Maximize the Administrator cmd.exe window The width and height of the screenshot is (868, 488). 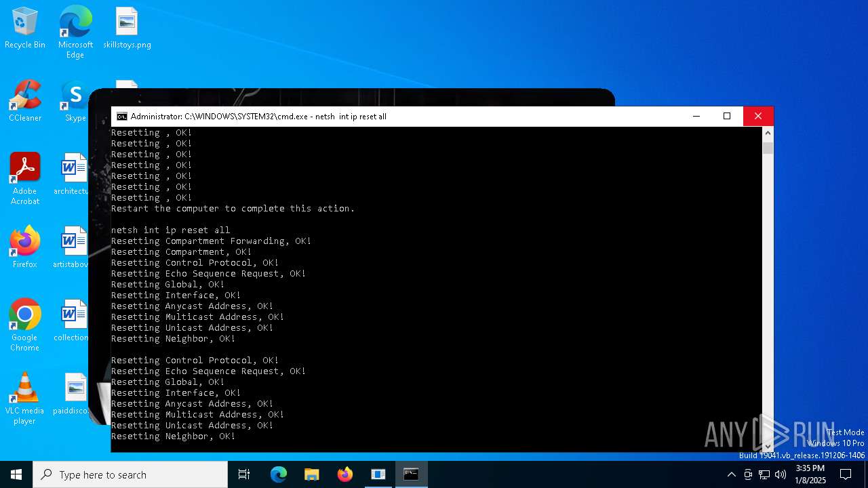[727, 117]
